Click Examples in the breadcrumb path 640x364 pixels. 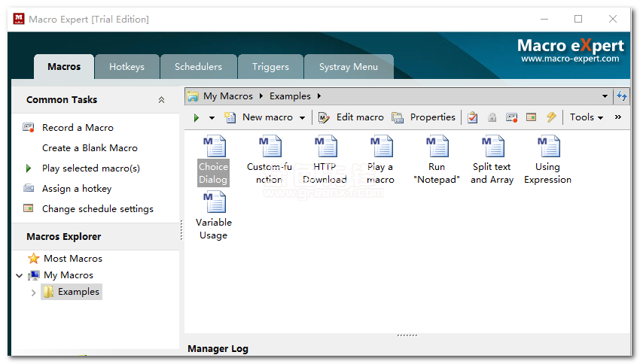(x=290, y=96)
